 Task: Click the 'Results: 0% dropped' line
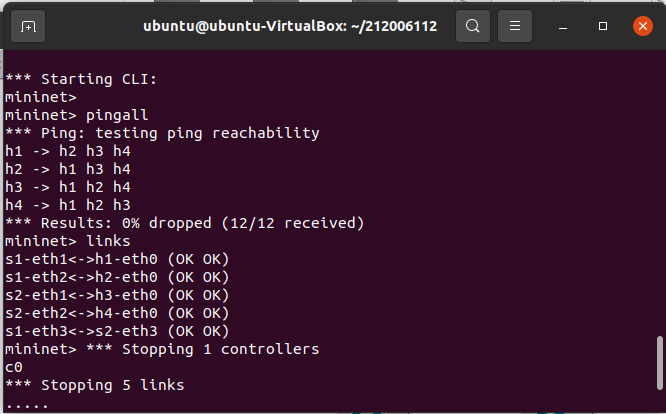pos(185,222)
